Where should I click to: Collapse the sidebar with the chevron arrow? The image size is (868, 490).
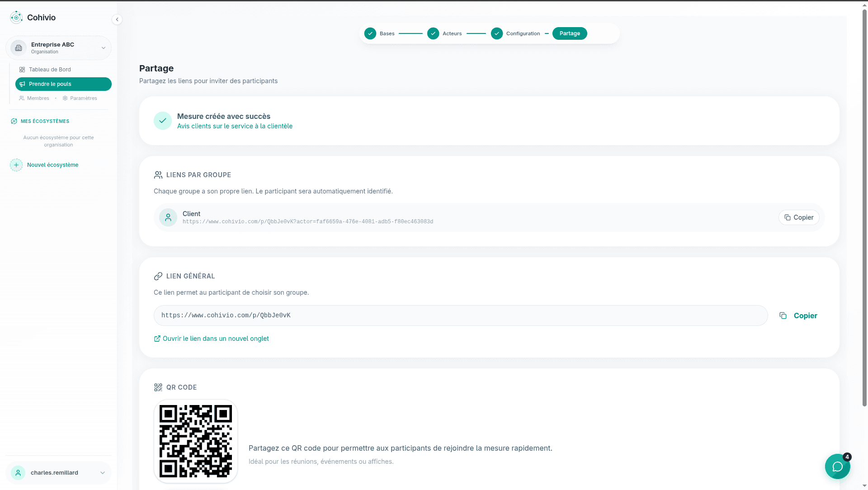(x=117, y=19)
